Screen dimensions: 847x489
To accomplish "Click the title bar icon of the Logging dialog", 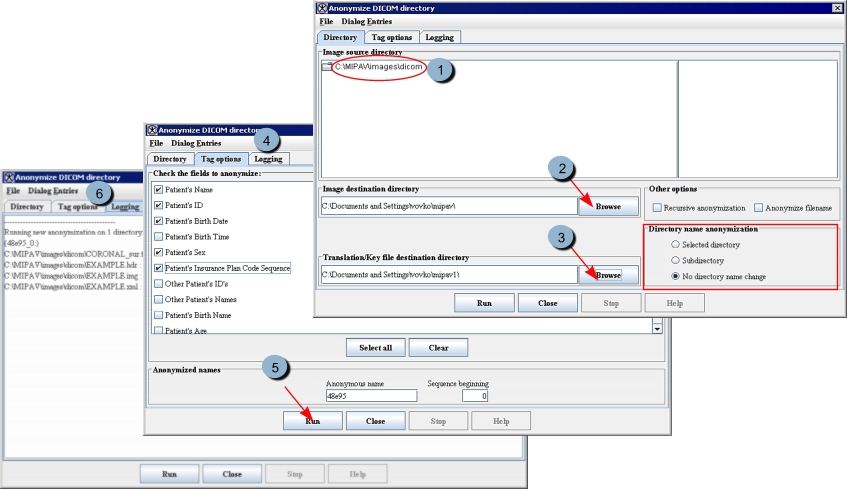I will coord(9,177).
